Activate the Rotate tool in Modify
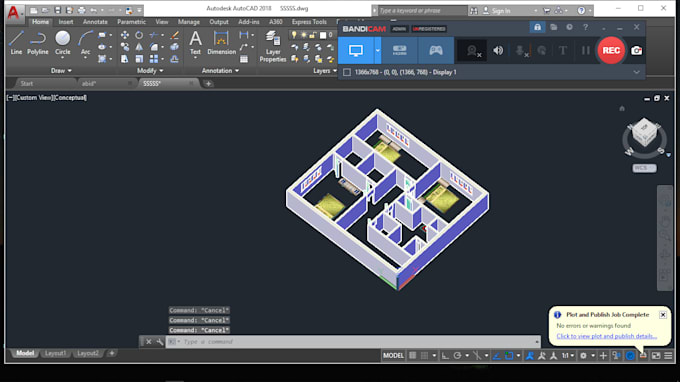 (139, 35)
